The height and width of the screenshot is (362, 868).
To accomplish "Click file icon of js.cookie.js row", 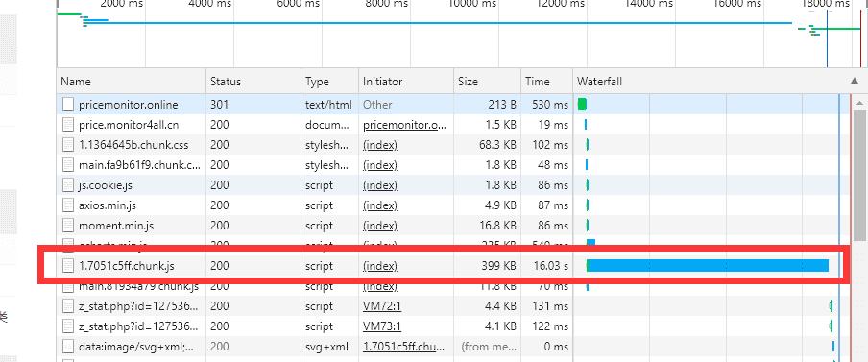I will (67, 185).
